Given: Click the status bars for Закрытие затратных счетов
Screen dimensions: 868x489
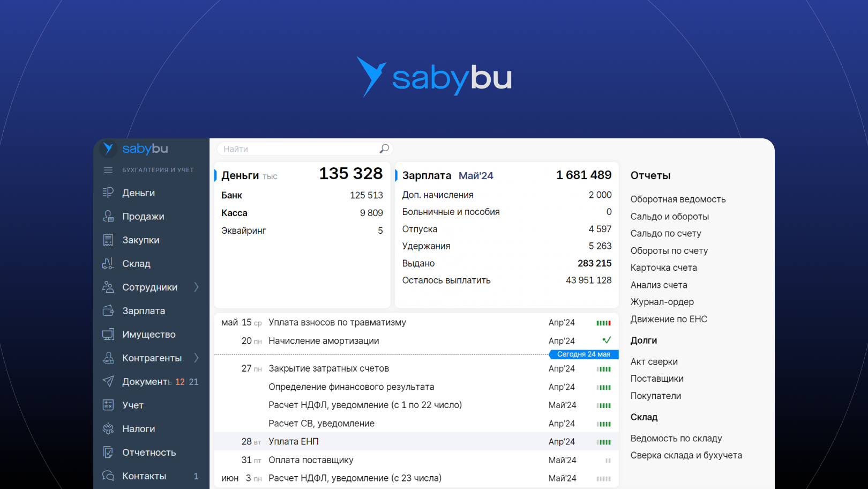Looking at the screenshot, I should pyautogui.click(x=604, y=369).
